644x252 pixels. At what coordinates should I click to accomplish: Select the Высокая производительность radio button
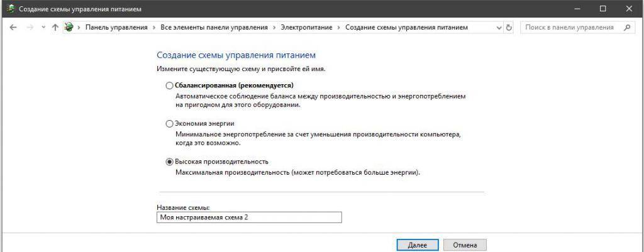(169, 162)
